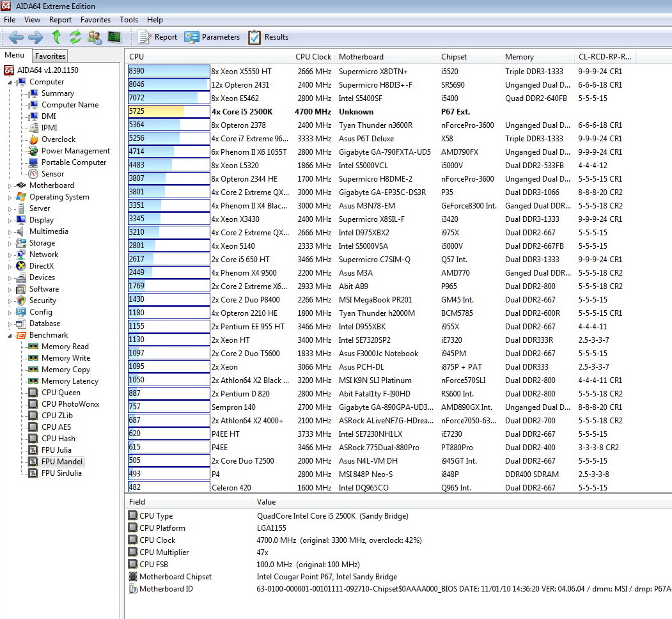
Task: Select Memory Copy in the tree
Action: pos(66,370)
